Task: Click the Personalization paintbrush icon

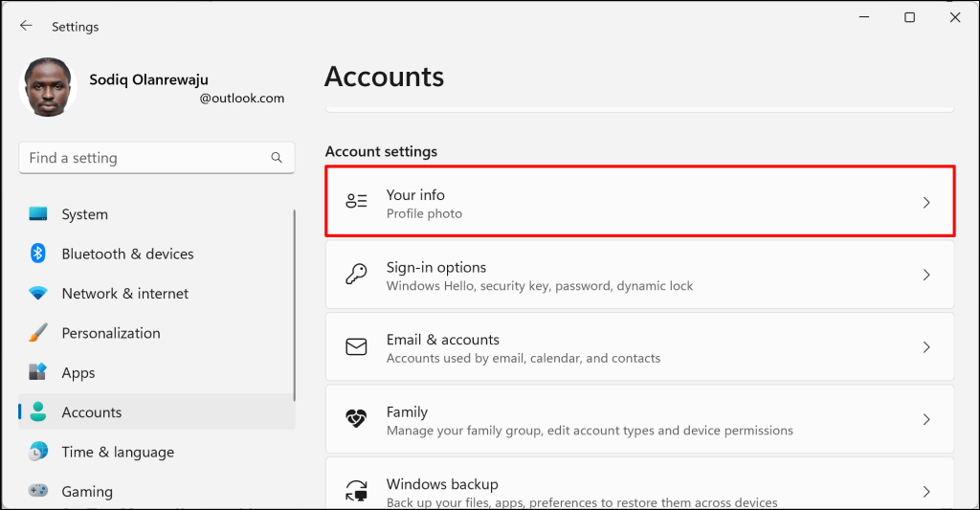Action: click(38, 333)
